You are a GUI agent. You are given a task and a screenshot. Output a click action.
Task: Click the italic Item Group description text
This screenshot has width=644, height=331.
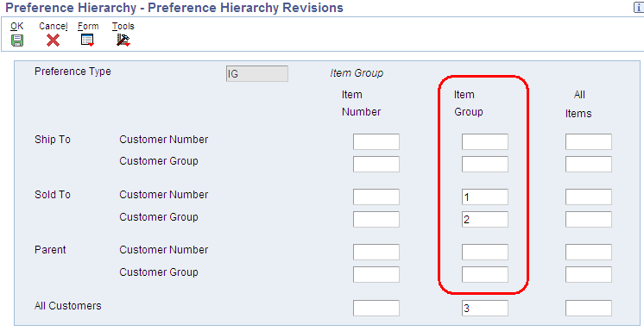[x=357, y=73]
